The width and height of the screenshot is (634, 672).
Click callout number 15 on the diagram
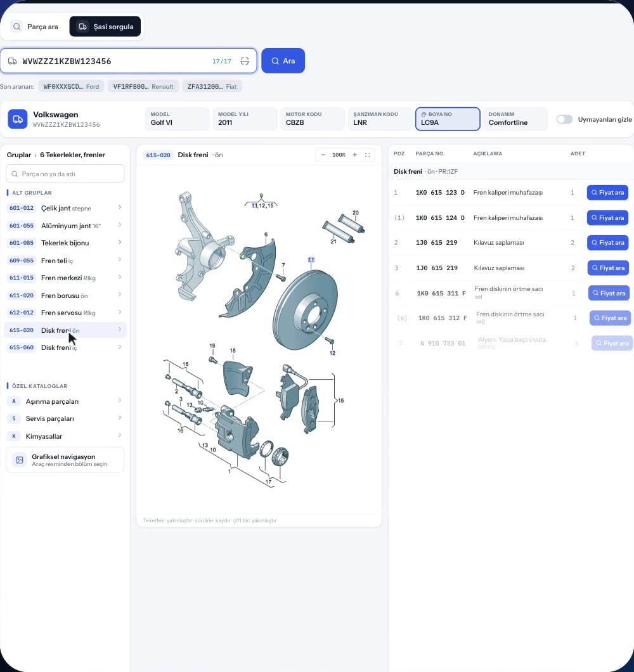[x=341, y=401]
